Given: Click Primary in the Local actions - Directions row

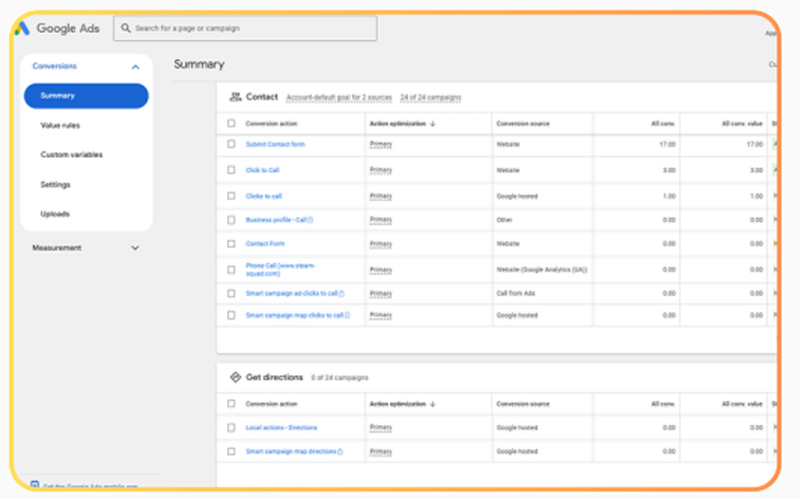Looking at the screenshot, I should click(381, 428).
